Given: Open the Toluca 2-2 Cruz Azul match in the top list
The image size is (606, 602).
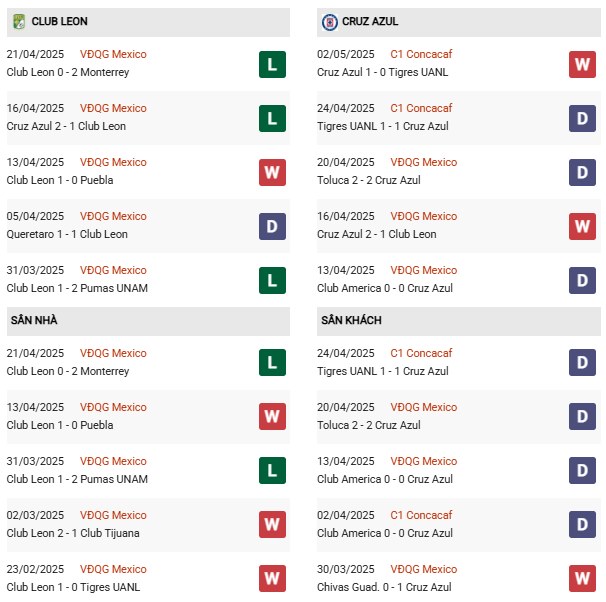Looking at the screenshot, I should pos(369,180).
